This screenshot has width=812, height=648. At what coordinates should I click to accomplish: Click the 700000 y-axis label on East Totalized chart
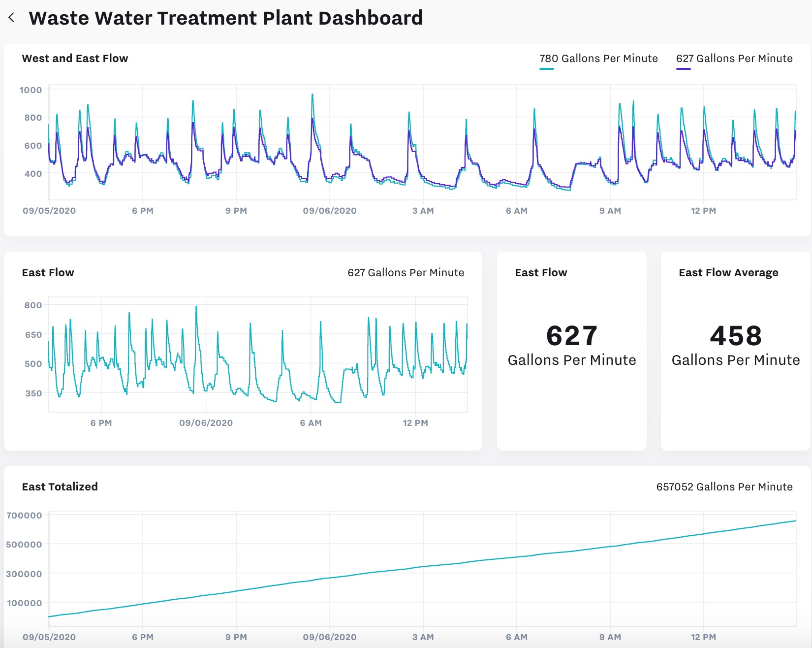(x=24, y=516)
